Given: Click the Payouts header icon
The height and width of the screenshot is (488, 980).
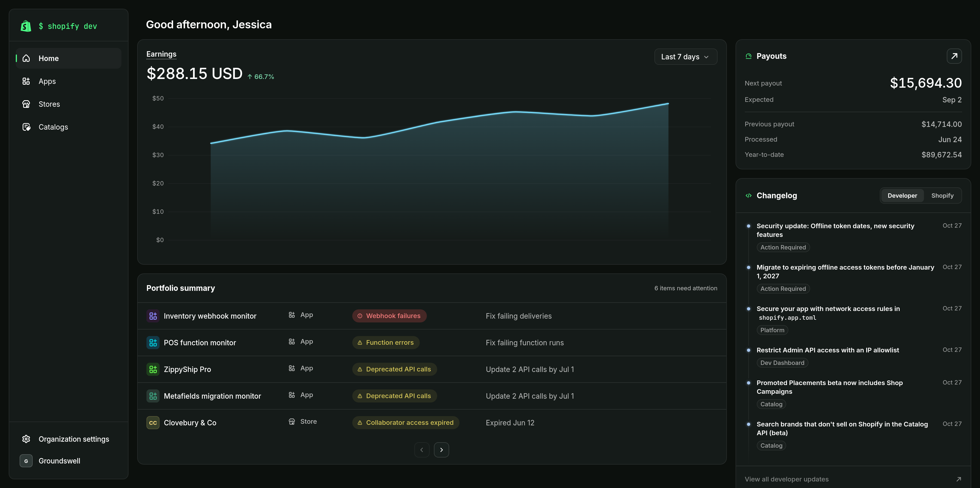Looking at the screenshot, I should (749, 56).
